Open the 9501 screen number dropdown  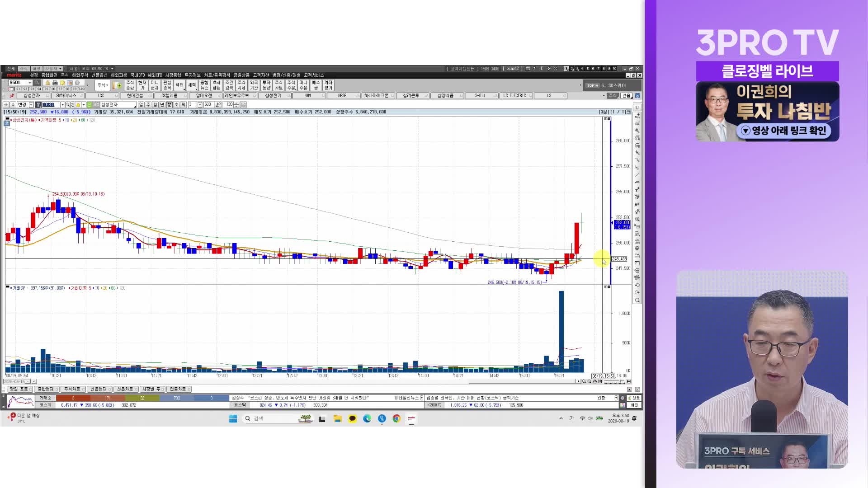[30, 83]
